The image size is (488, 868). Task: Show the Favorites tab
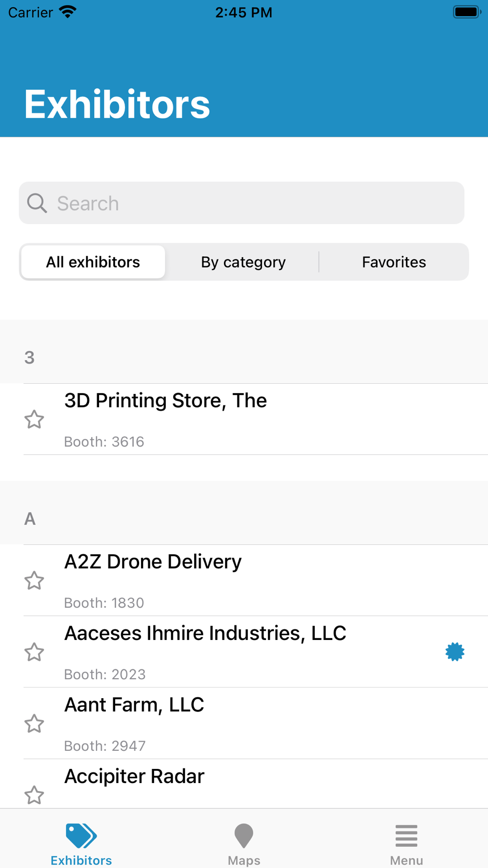tap(394, 262)
